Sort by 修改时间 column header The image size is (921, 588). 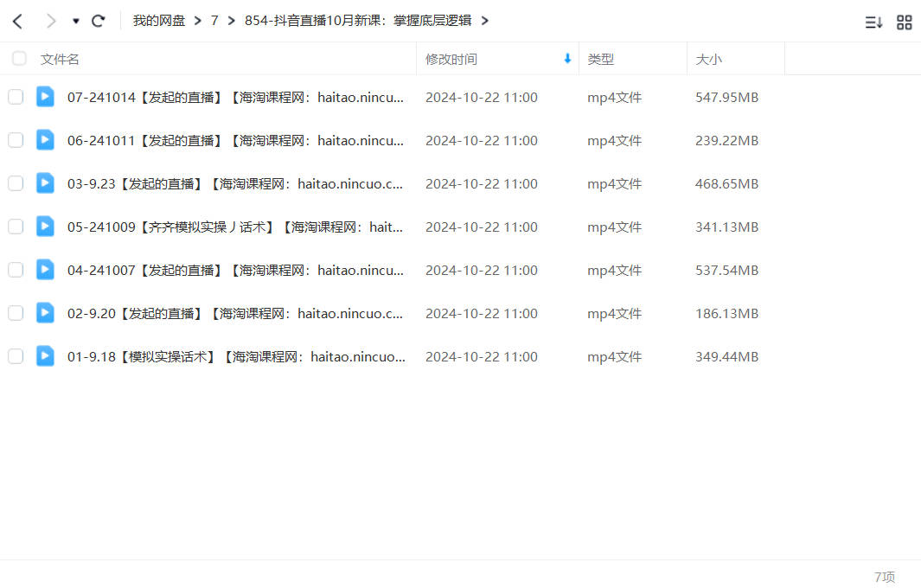point(451,60)
